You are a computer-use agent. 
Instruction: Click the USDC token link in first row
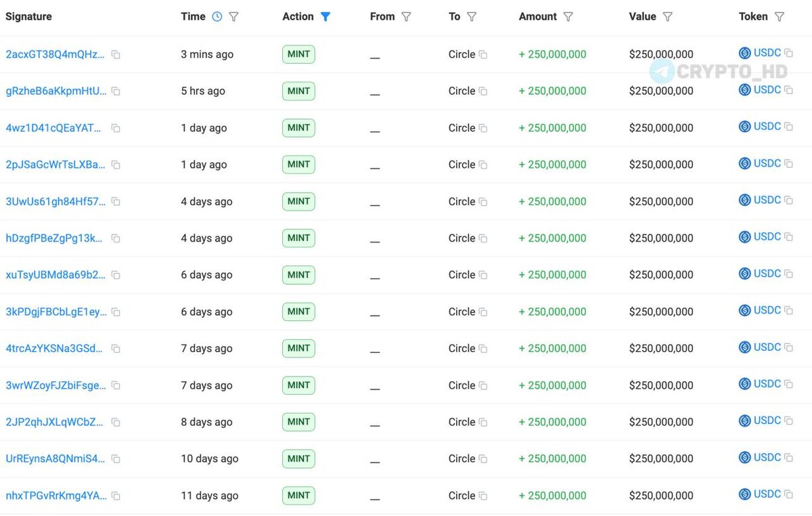[767, 53]
